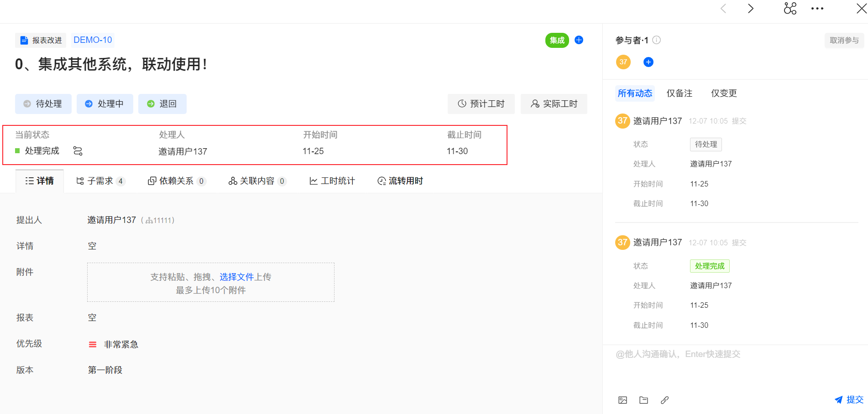Image resolution: width=868 pixels, height=414 pixels.
Task: Open the 流转用时 tab
Action: [x=400, y=181]
